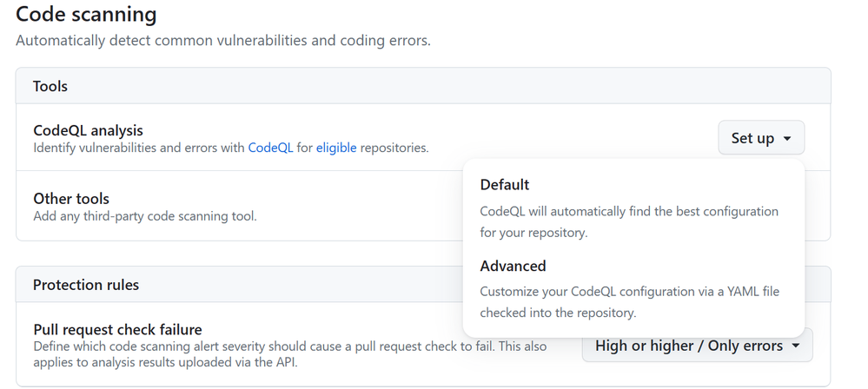The height and width of the screenshot is (389, 868).
Task: Click the Pull request check failure title
Action: (x=117, y=329)
